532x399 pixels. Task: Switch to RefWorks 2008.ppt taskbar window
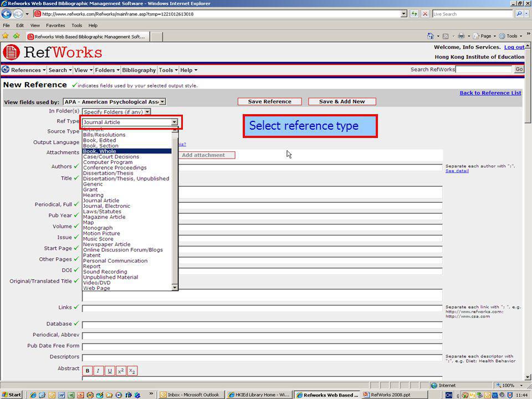coord(394,395)
